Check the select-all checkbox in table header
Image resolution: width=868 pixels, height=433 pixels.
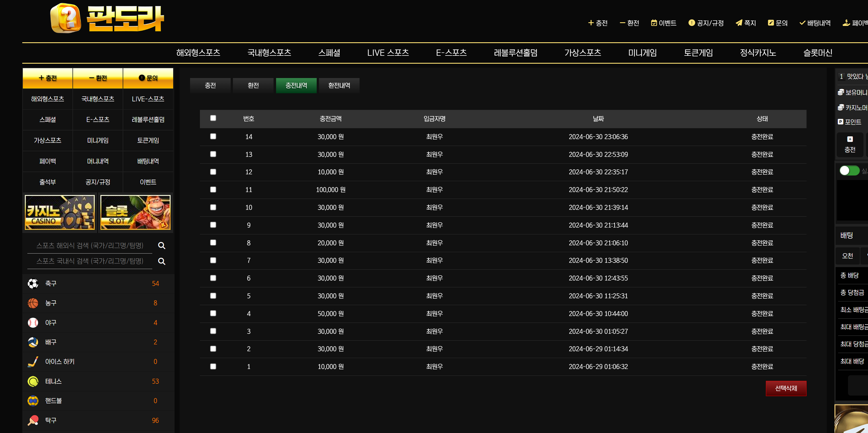(213, 118)
